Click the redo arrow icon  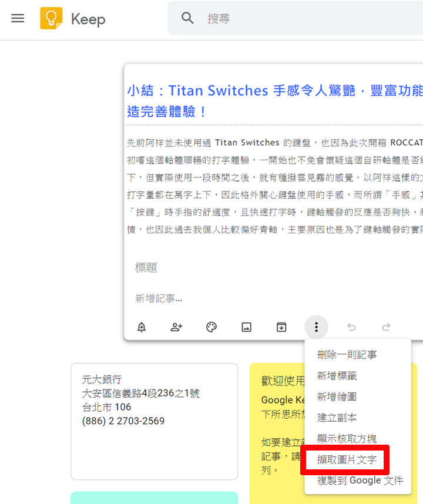pyautogui.click(x=386, y=327)
